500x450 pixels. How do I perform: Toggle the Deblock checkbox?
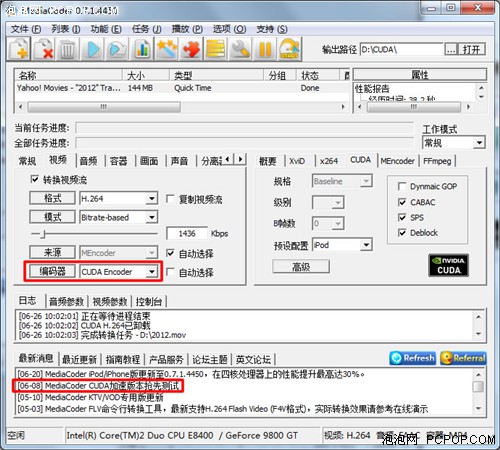click(402, 233)
